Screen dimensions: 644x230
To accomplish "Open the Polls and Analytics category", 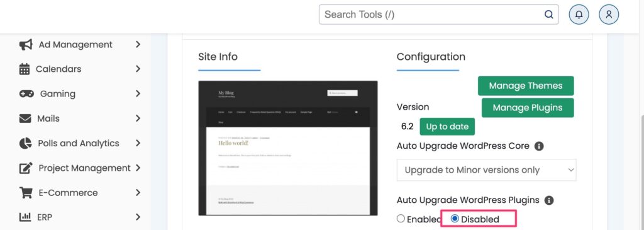I will [x=79, y=143].
